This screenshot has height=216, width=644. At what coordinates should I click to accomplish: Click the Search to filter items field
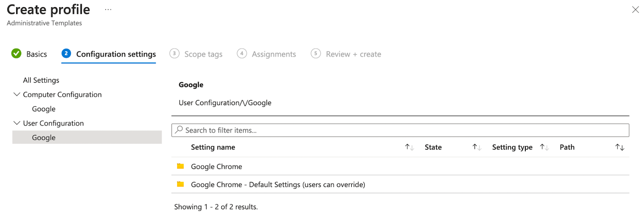pyautogui.click(x=400, y=130)
